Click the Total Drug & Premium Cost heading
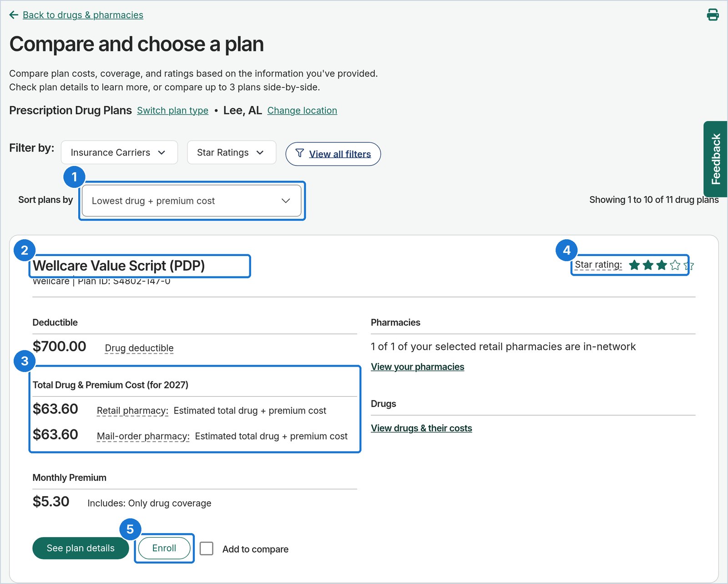The height and width of the screenshot is (584, 728). pos(111,385)
